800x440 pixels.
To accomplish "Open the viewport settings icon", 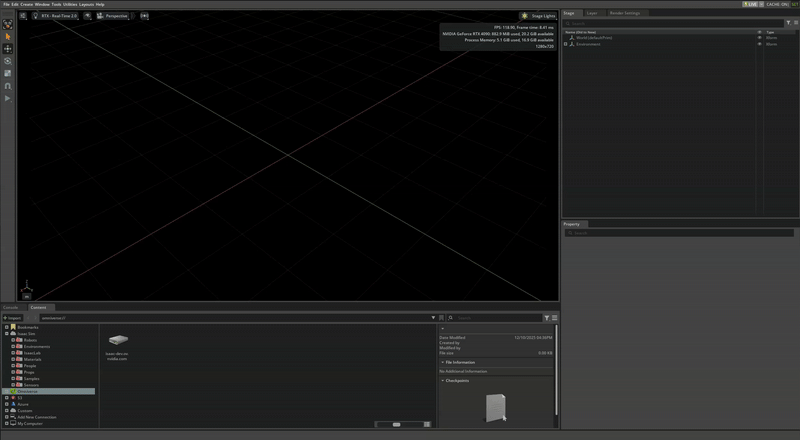I will click(24, 16).
